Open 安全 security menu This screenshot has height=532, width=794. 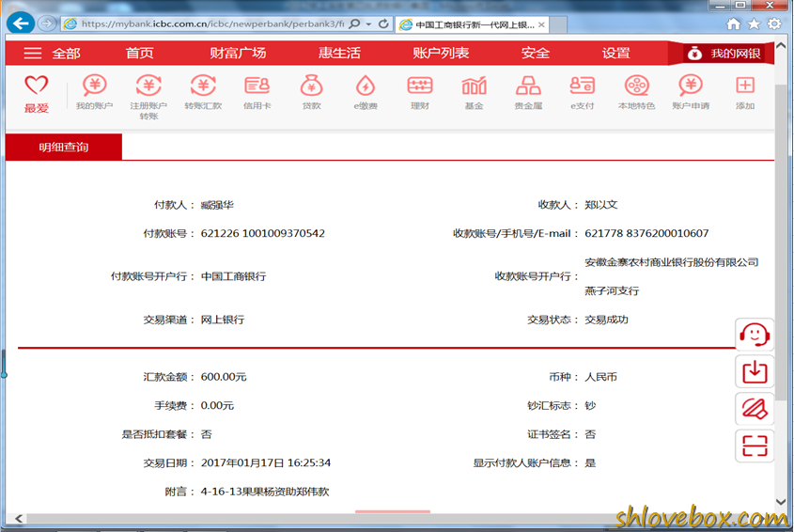coord(536,54)
